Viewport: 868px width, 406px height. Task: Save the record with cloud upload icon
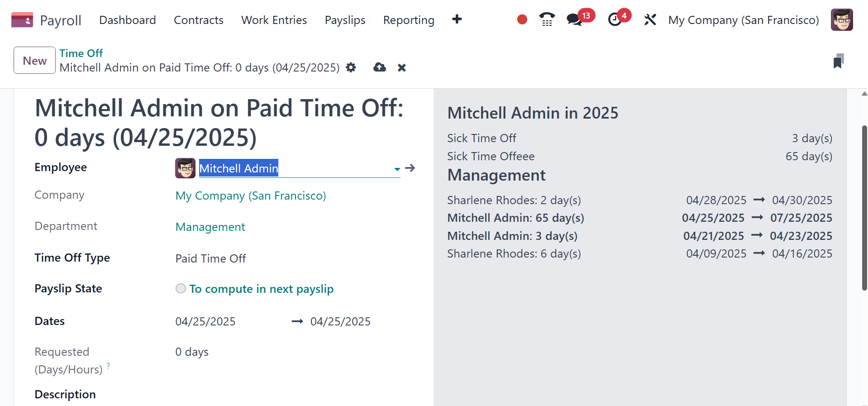coord(379,67)
